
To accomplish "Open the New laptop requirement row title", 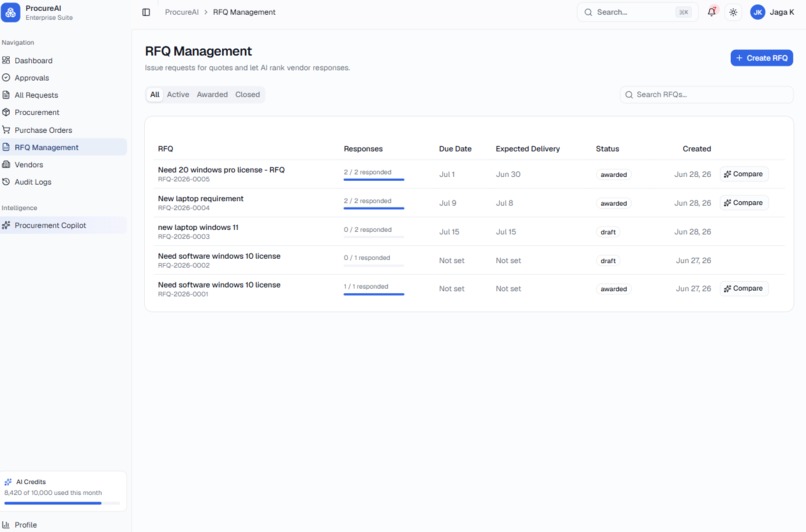I will [200, 198].
